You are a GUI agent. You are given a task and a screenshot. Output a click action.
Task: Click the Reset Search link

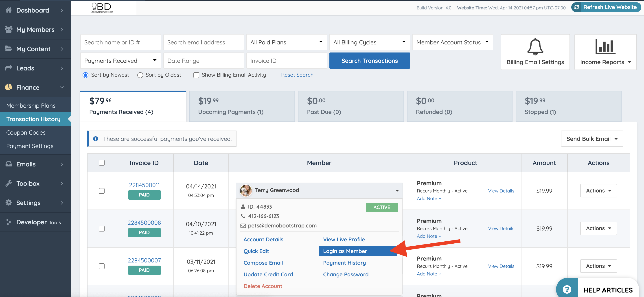(297, 75)
